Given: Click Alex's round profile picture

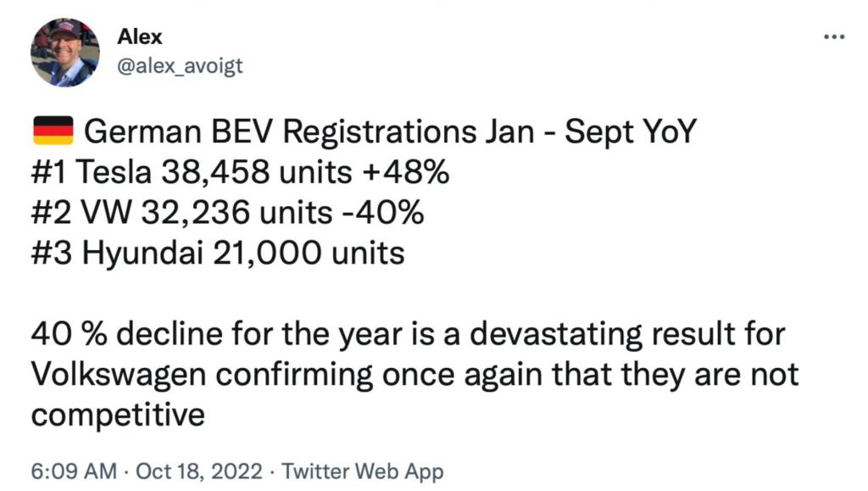Looking at the screenshot, I should tap(64, 53).
